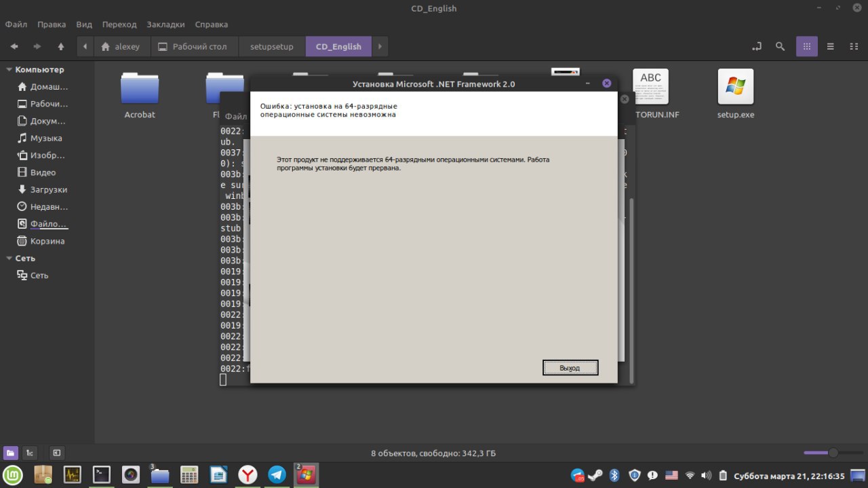868x488 pixels.
Task: Open the calendar from the Суббота марта 21 clock
Action: pyautogui.click(x=790, y=476)
